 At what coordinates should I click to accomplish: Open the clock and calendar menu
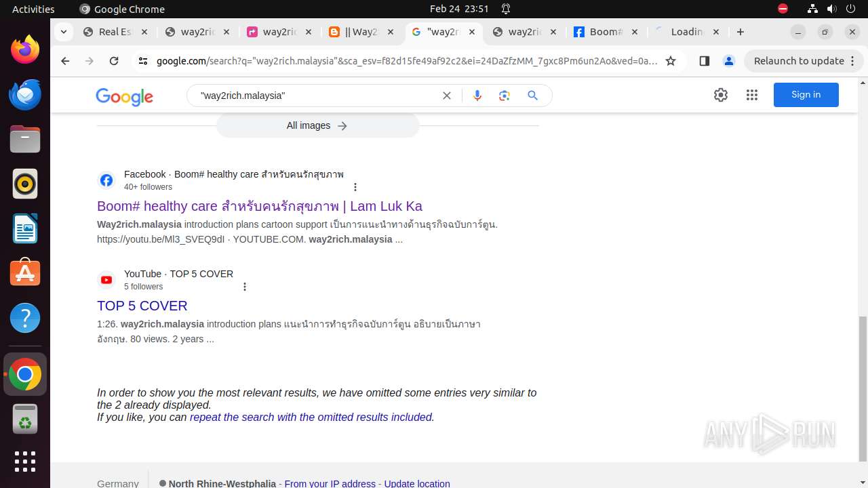[x=459, y=9]
